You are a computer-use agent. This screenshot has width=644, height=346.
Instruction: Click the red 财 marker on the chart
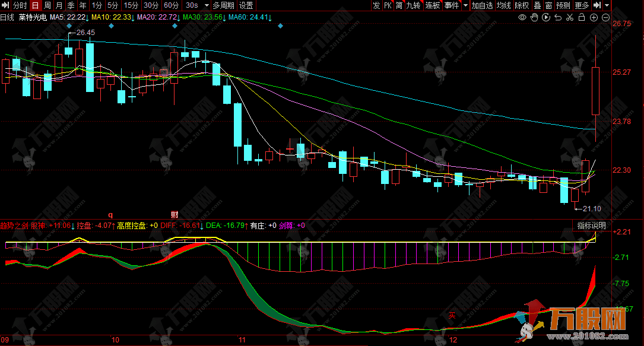click(x=175, y=214)
